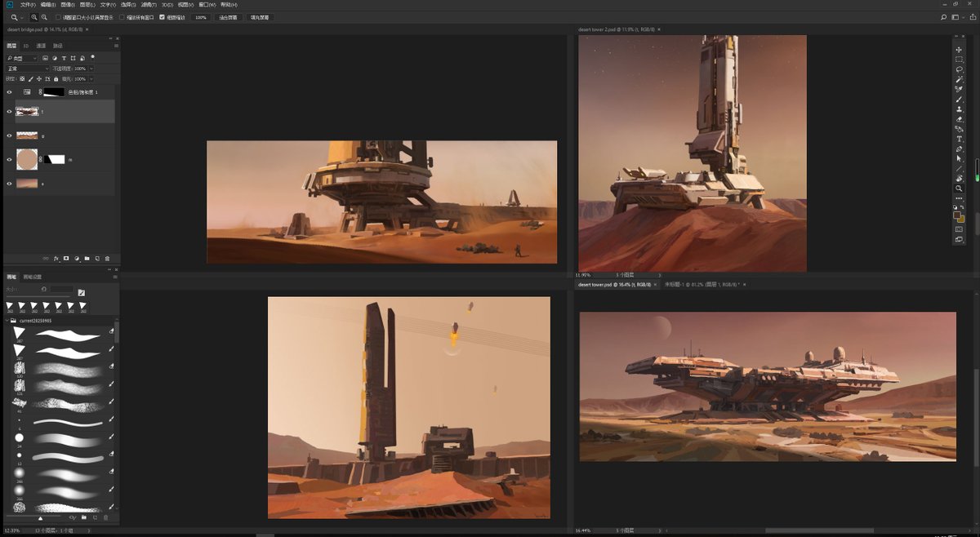Click the Zoom Out magnifier option

(x=44, y=17)
